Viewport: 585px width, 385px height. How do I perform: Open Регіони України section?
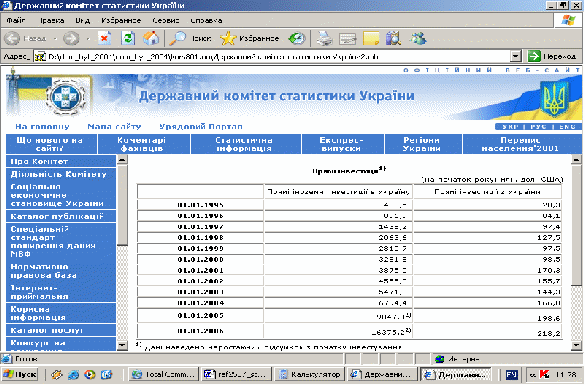click(x=423, y=144)
